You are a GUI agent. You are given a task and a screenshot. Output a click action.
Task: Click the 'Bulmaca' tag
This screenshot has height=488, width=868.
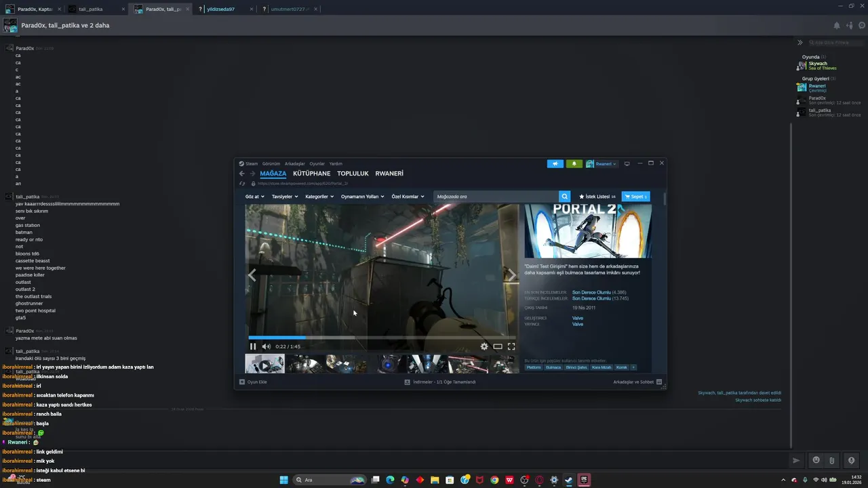click(553, 367)
